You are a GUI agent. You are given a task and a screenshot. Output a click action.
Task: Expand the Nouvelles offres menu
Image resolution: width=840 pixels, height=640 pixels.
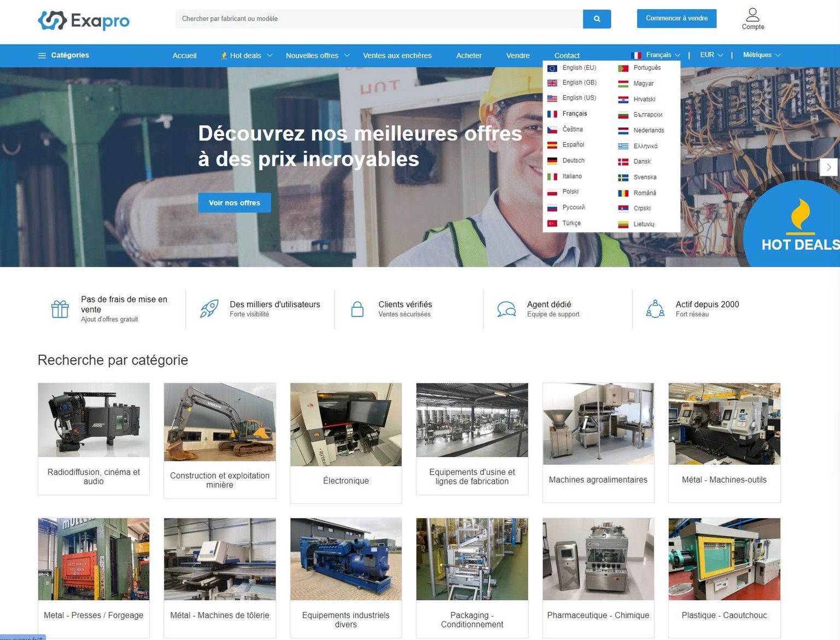pyautogui.click(x=317, y=56)
